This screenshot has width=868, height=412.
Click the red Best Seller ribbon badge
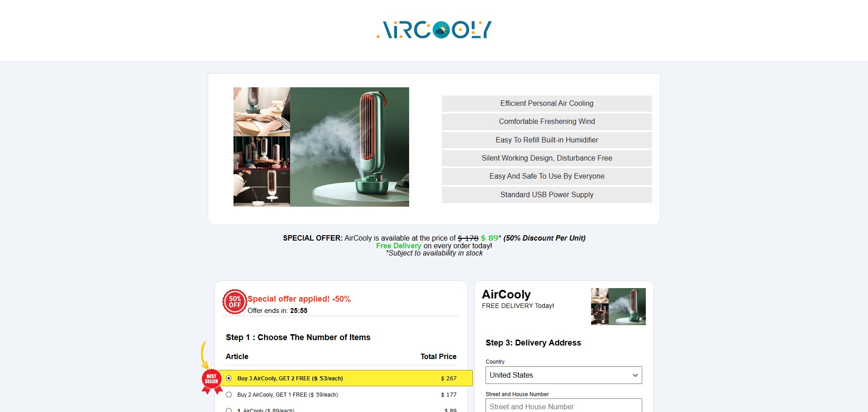coord(211,380)
